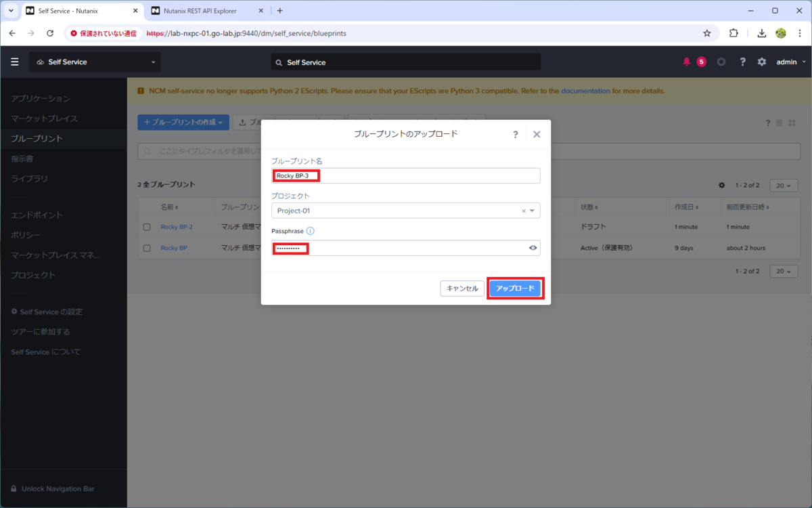Open the Chrome three-dot menu
The height and width of the screenshot is (508, 812).
pyautogui.click(x=800, y=33)
